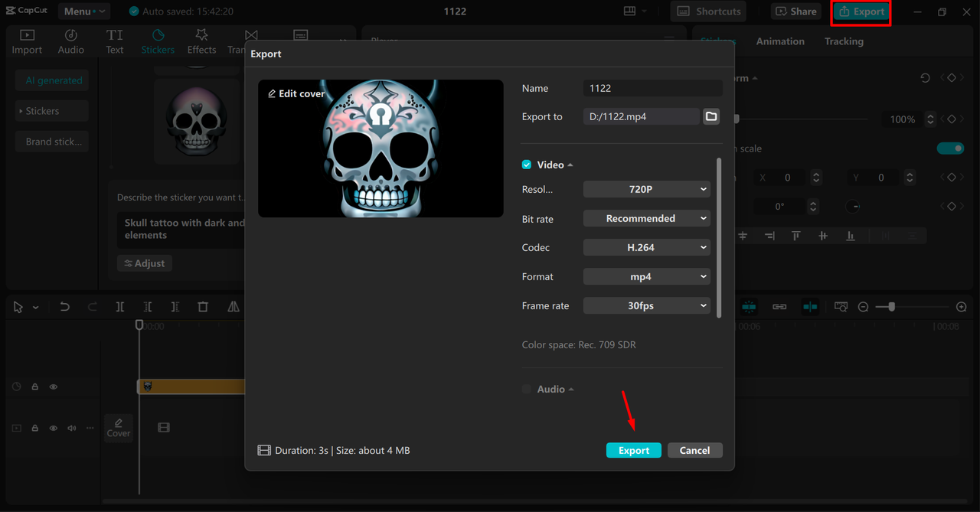This screenshot has width=980, height=512.
Task: Click the skull cover preview thumbnail
Action: pos(381,148)
